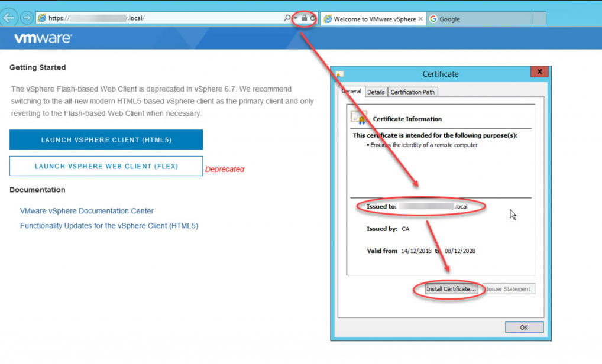Launch vSphere Web Client (FLEX)

coord(106,166)
